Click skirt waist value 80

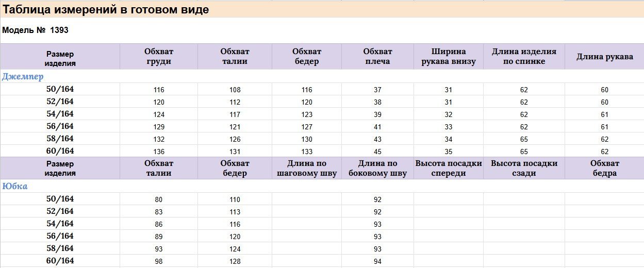[159, 199]
